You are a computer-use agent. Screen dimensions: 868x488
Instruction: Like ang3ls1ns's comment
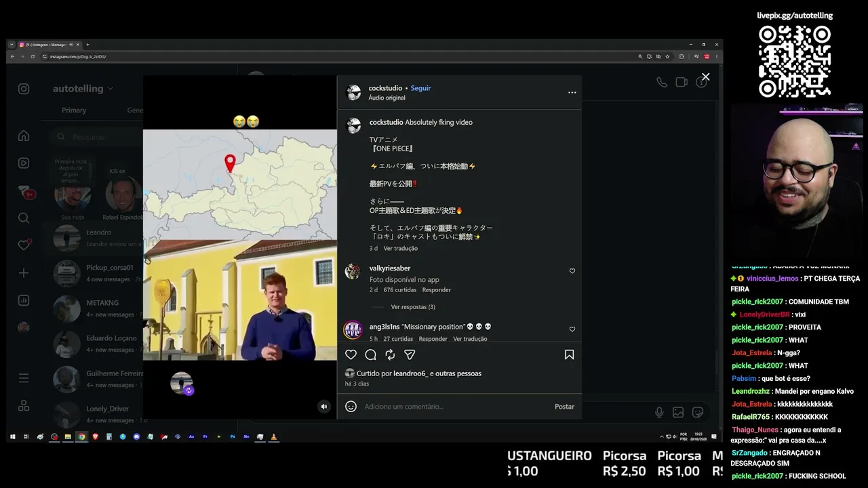(572, 329)
